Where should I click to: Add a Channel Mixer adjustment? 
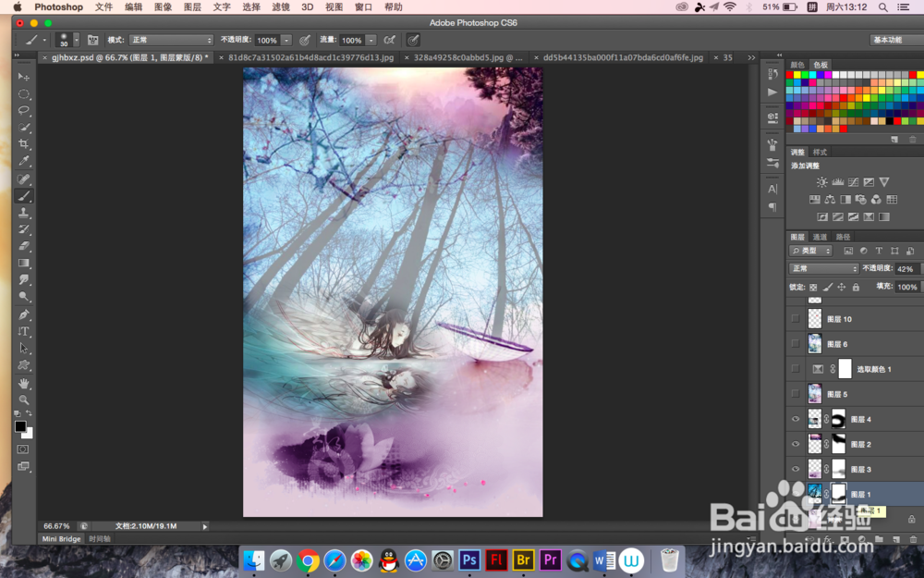coord(876,200)
